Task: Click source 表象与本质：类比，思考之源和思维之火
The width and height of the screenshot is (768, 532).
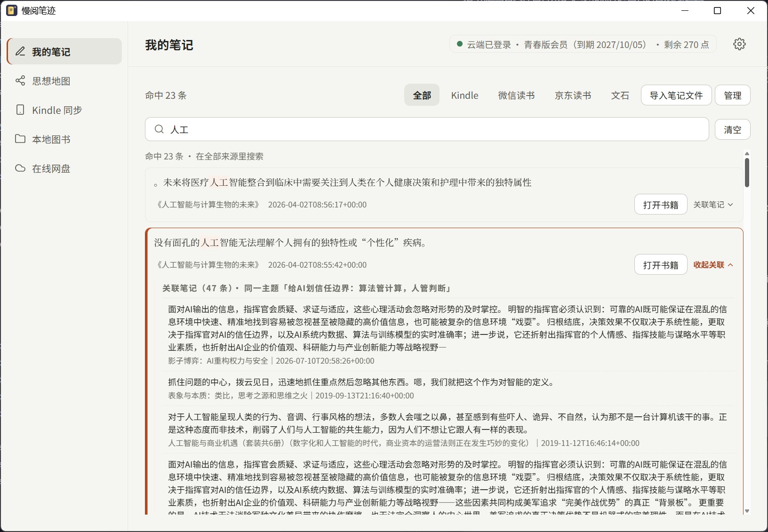Action: click(x=238, y=396)
